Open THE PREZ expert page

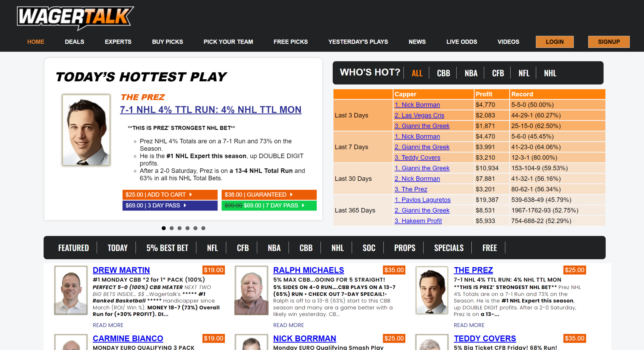click(473, 270)
